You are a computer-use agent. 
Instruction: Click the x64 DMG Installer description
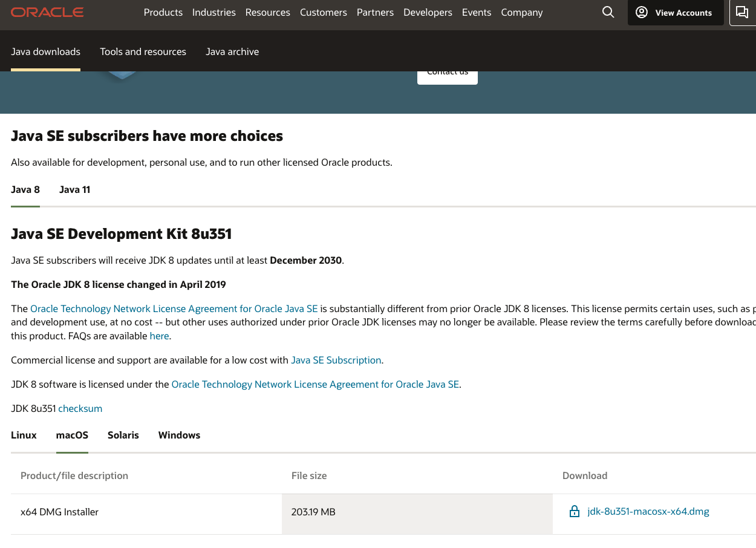pyautogui.click(x=59, y=512)
